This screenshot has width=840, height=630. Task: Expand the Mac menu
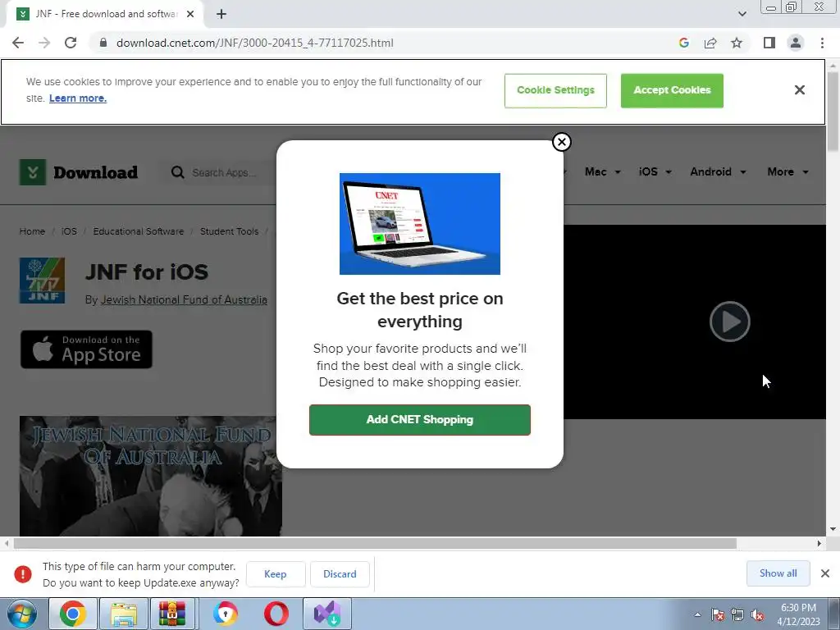point(603,172)
